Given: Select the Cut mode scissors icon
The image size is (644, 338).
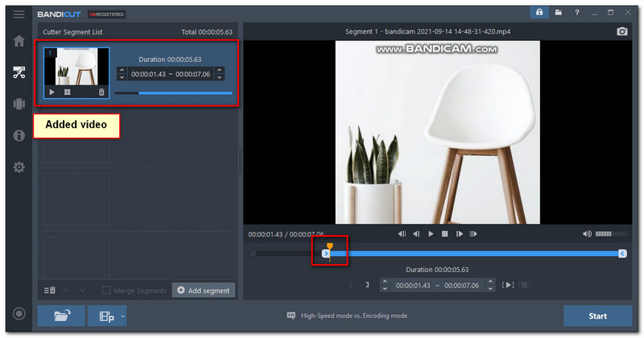Looking at the screenshot, I should pos(19,72).
